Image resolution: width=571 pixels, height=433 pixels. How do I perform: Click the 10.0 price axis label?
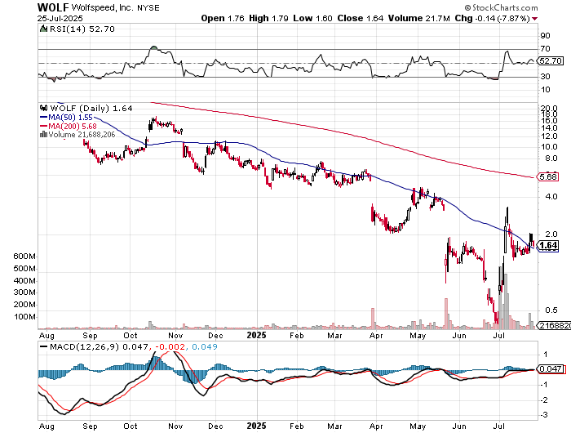pyautogui.click(x=549, y=147)
